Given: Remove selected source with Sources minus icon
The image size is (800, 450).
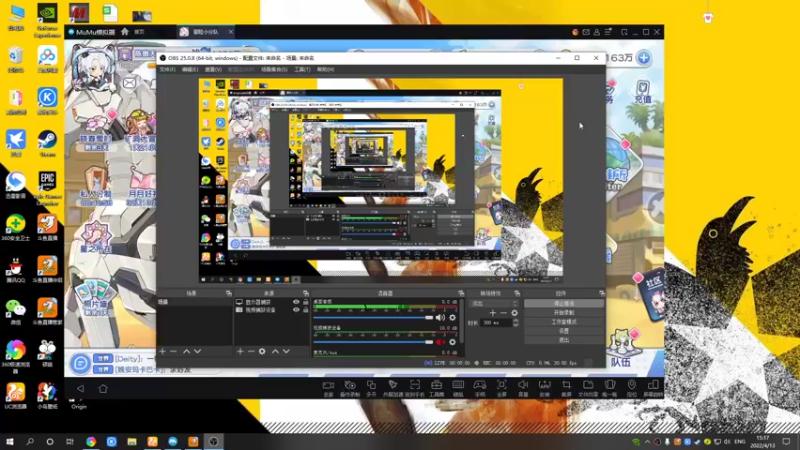Looking at the screenshot, I should tap(251, 352).
